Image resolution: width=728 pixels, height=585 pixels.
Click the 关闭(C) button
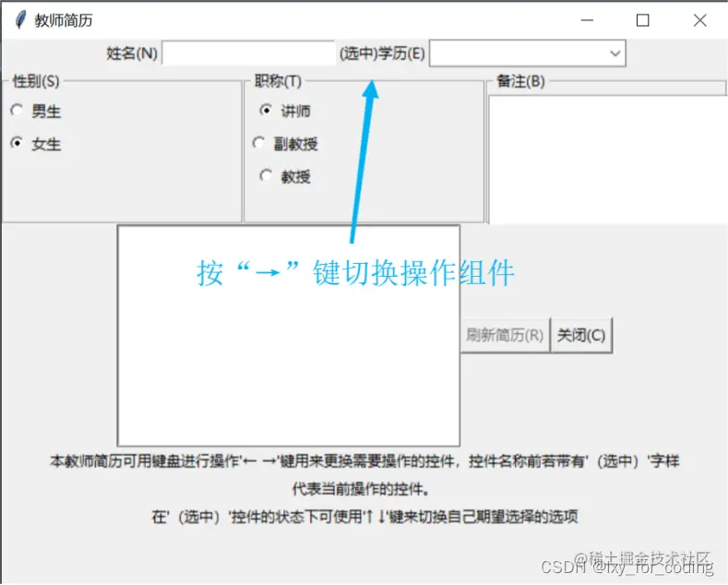[x=581, y=335]
